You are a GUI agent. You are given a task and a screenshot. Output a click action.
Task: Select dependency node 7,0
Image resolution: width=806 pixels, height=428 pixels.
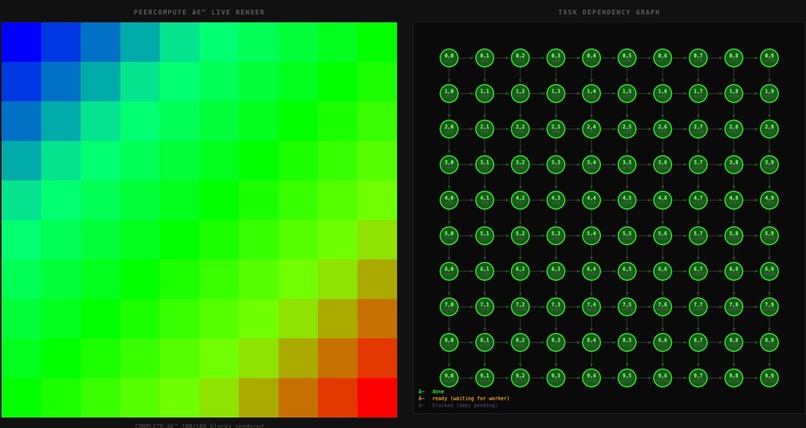click(x=449, y=307)
